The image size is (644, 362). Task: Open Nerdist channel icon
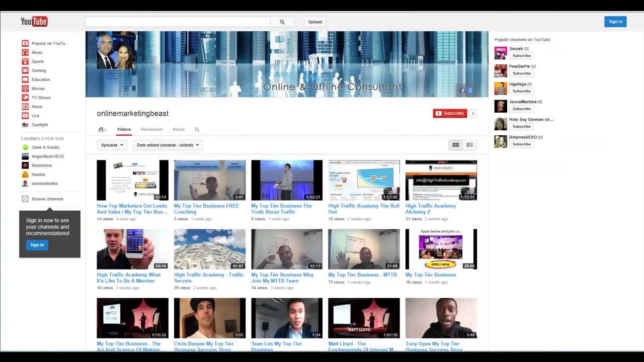(x=25, y=174)
